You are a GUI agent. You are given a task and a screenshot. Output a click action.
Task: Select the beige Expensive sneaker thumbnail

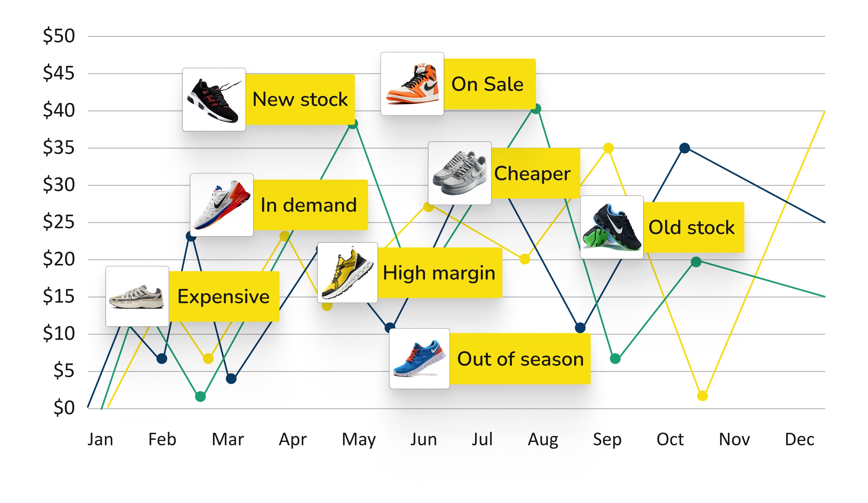point(137,297)
